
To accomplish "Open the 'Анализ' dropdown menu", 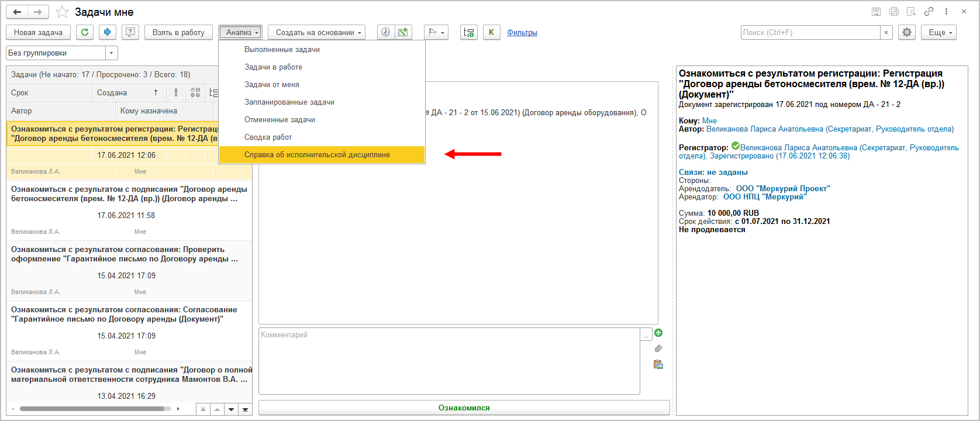I will pos(241,32).
